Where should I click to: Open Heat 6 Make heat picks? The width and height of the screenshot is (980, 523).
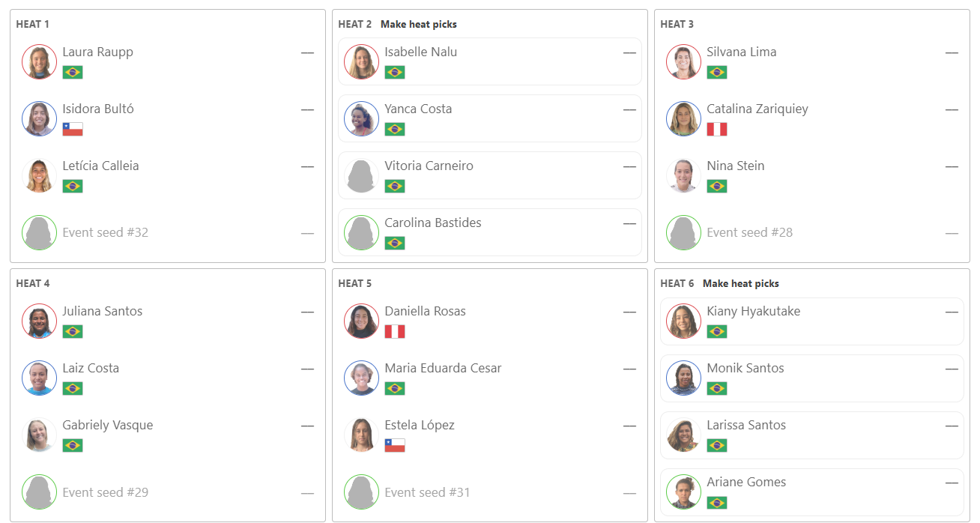tap(741, 283)
